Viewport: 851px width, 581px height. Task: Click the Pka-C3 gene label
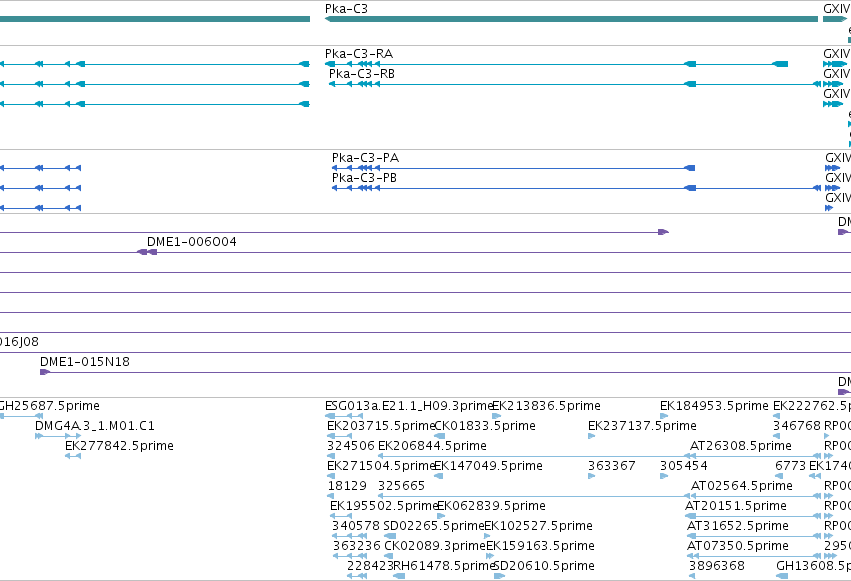(x=346, y=9)
